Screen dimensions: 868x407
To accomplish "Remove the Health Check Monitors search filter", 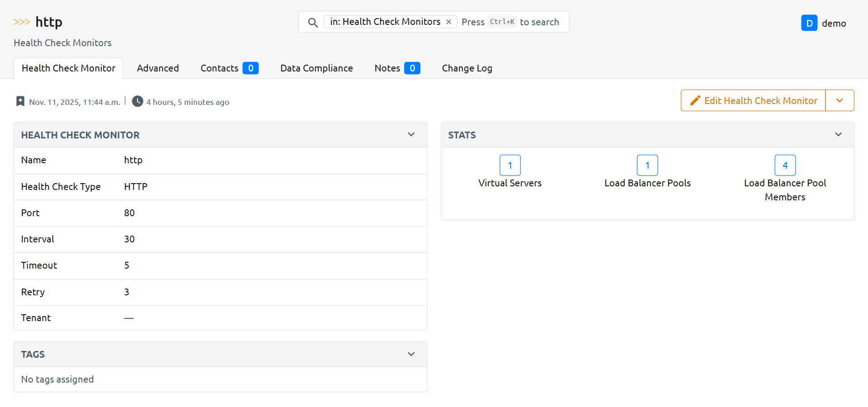I will [x=448, y=22].
